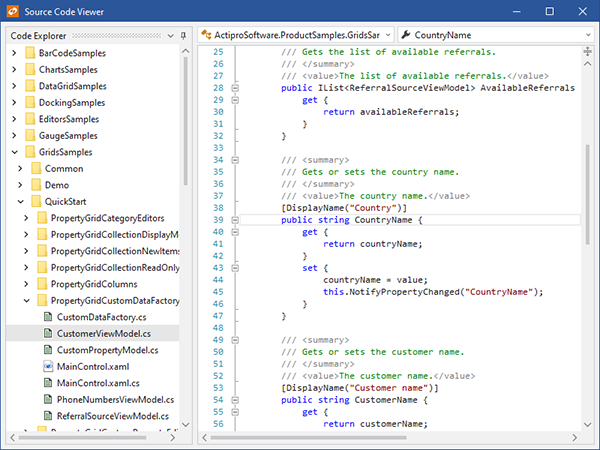The width and height of the screenshot is (600, 450).
Task: Expand the ChartsSamples tree node
Action: click(x=14, y=69)
